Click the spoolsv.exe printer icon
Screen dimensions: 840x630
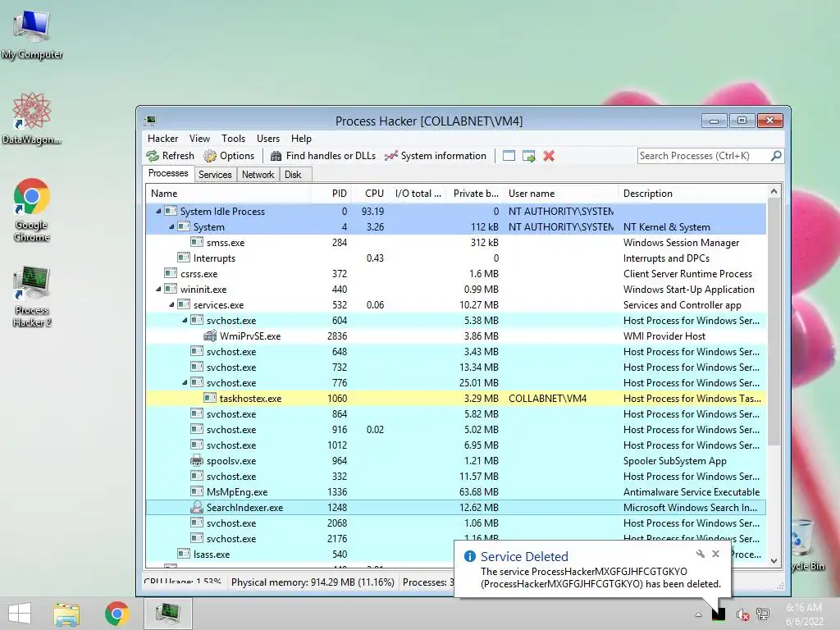197,461
